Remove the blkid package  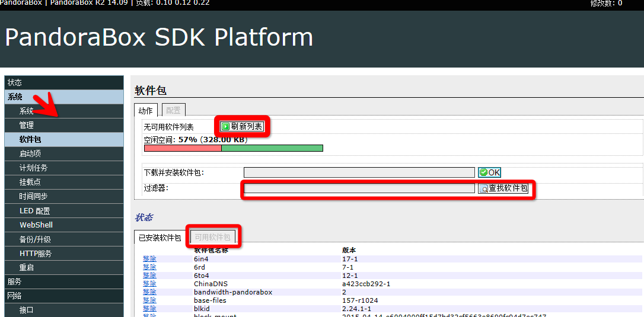149,308
